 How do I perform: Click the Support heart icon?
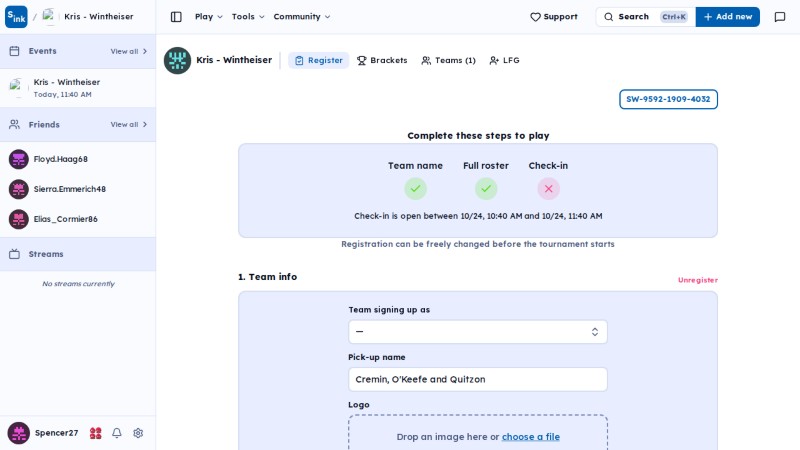pos(535,17)
